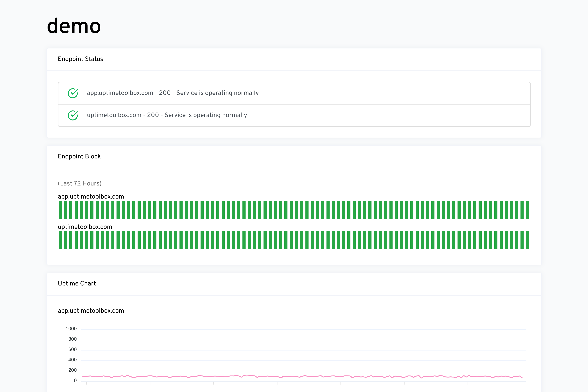Image resolution: width=588 pixels, height=392 pixels.
Task: Click the 1000 y-axis label
Action: click(71, 329)
